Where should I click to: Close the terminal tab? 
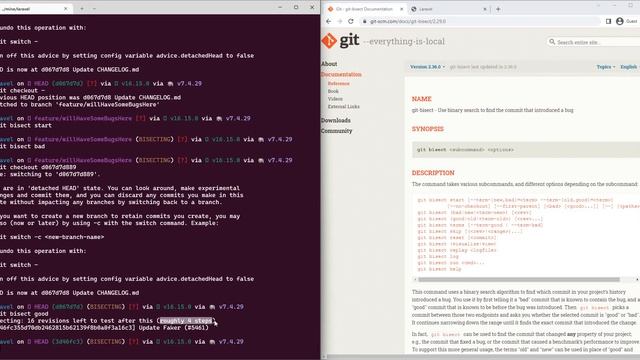[x=66, y=9]
